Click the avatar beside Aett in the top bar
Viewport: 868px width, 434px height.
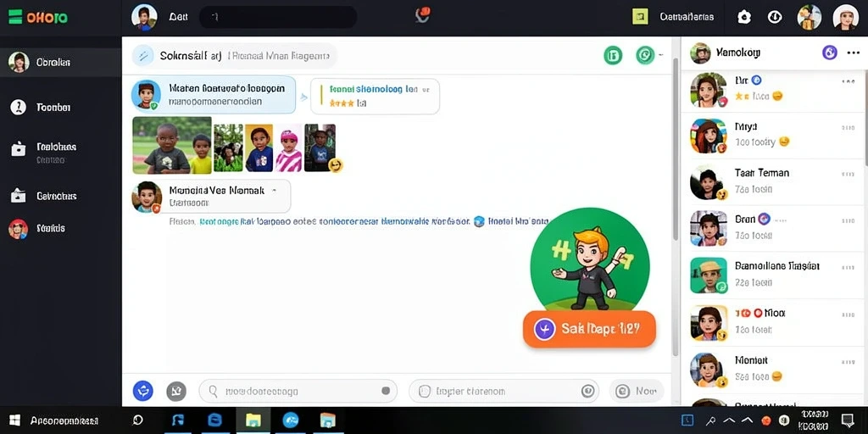tap(144, 17)
